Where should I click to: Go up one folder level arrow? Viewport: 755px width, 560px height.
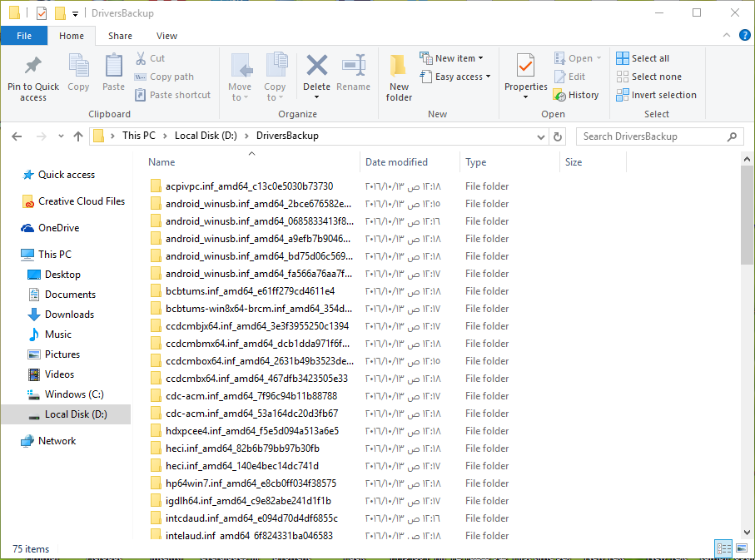click(x=78, y=136)
